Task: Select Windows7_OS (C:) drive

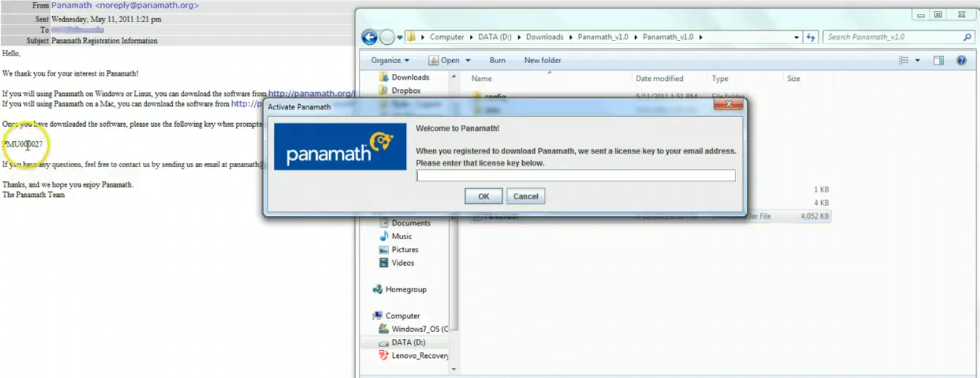Action: click(x=420, y=329)
